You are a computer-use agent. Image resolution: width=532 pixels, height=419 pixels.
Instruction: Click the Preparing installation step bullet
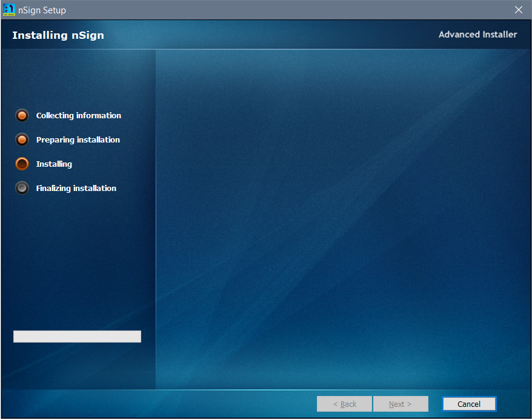pos(22,139)
